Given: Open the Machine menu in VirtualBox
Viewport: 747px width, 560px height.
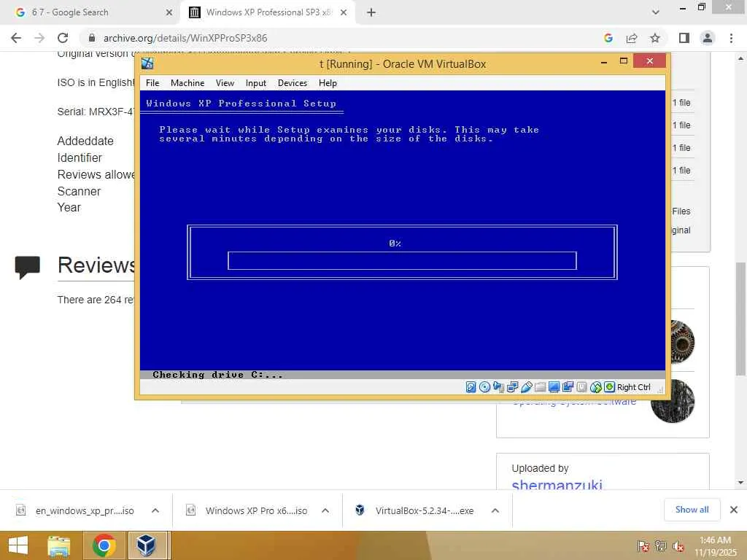Looking at the screenshot, I should (187, 83).
